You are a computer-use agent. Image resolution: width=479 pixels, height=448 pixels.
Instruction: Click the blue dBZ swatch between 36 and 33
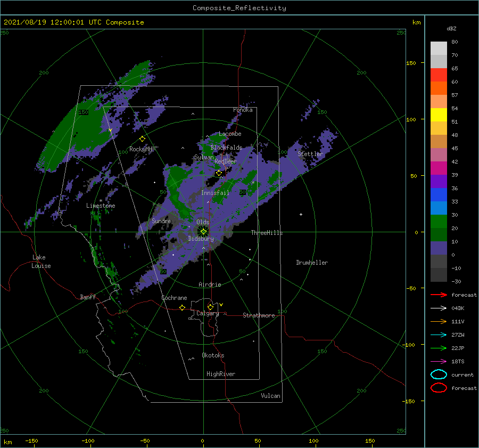tap(439, 194)
